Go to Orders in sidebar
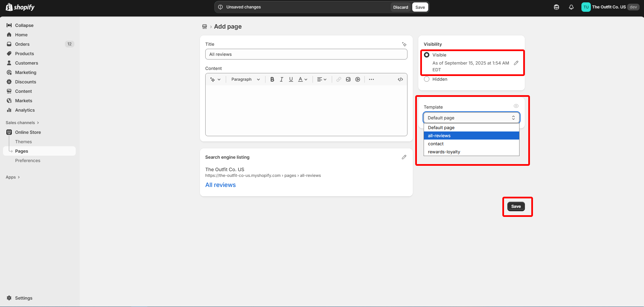The width and height of the screenshot is (644, 307). coord(22,44)
